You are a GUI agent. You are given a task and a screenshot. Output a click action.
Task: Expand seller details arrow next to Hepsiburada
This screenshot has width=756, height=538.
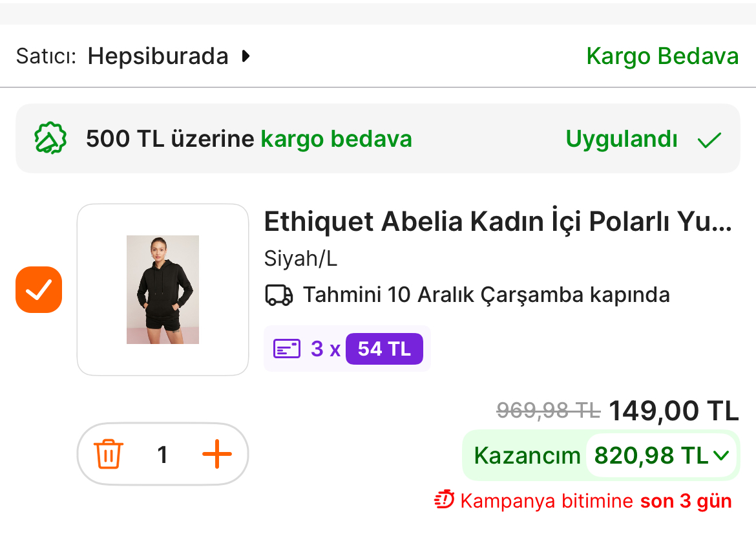coord(246,57)
